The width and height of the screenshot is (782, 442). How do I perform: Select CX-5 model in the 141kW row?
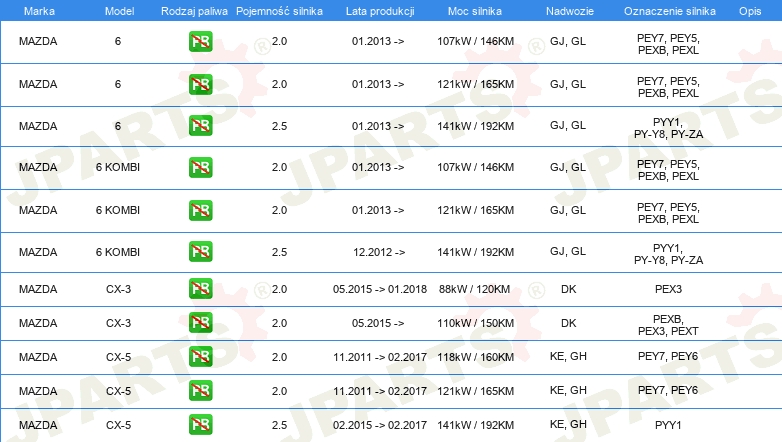click(x=118, y=425)
